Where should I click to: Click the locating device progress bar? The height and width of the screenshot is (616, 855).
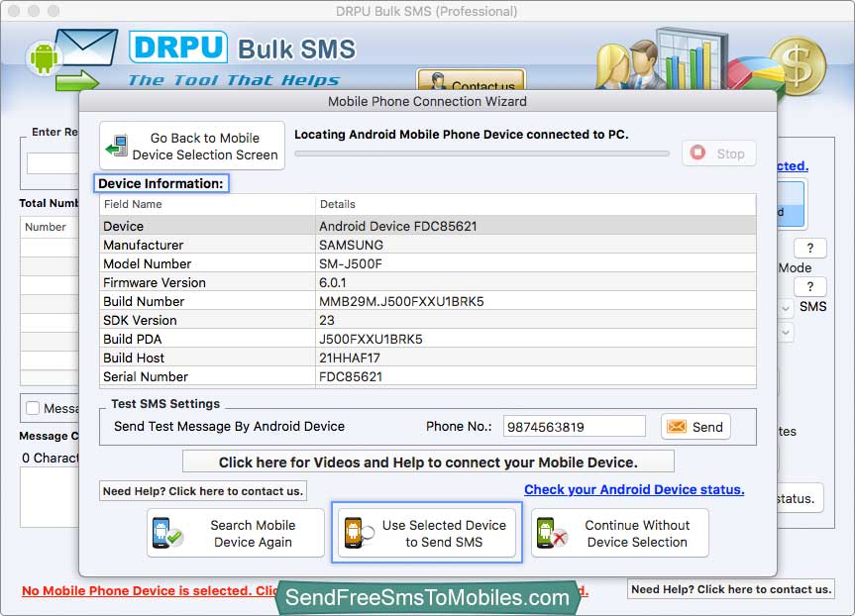pos(482,154)
